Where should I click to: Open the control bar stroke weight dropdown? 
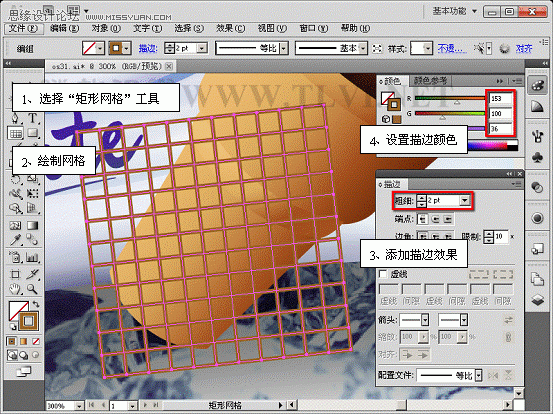pyautogui.click(x=202, y=48)
